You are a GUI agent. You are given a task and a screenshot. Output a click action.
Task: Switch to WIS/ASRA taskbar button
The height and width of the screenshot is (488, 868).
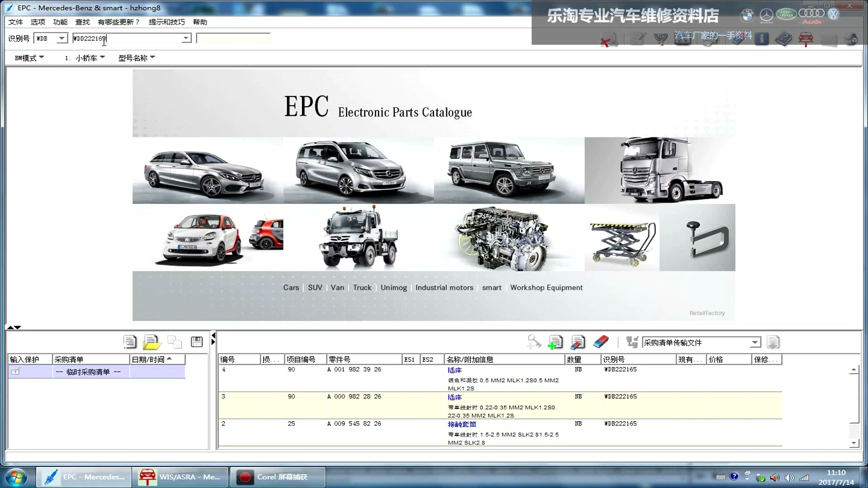click(180, 477)
